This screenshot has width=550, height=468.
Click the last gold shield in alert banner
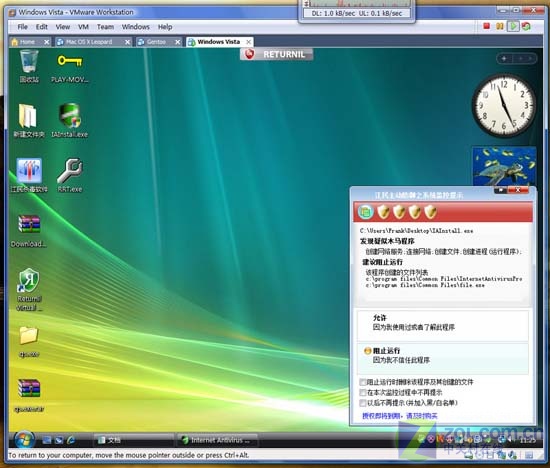pos(430,212)
